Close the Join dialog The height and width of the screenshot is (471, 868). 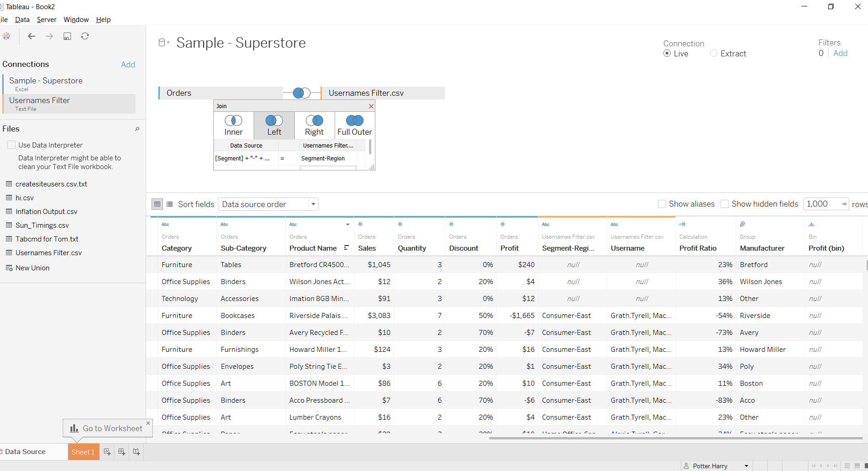[x=371, y=106]
